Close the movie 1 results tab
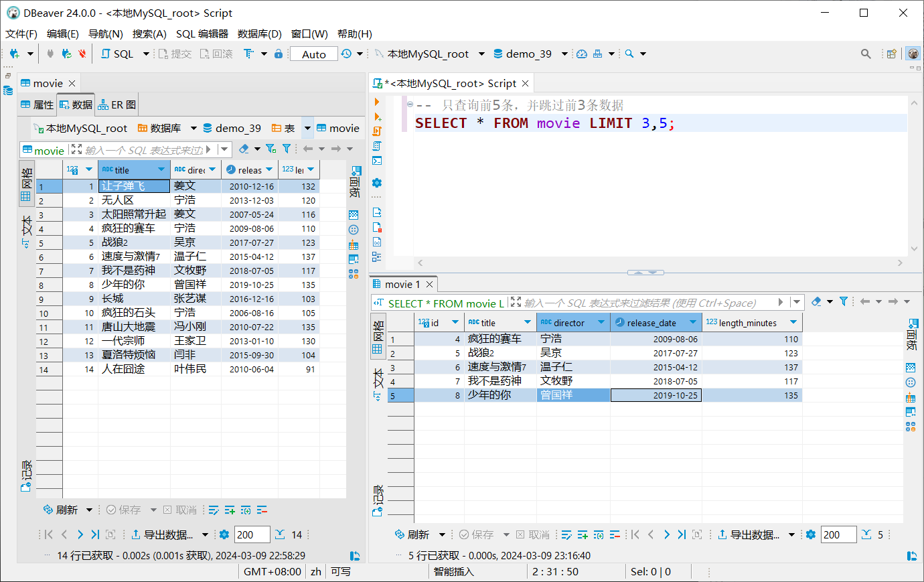 (x=430, y=285)
